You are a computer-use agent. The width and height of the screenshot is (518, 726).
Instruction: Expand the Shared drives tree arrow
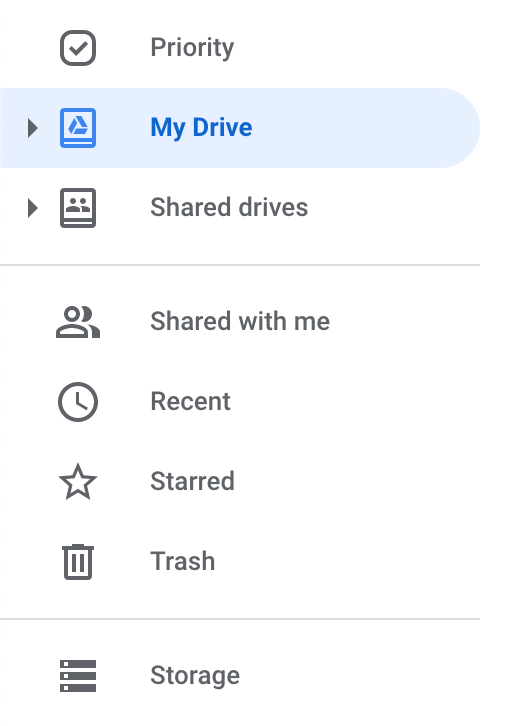(x=32, y=208)
